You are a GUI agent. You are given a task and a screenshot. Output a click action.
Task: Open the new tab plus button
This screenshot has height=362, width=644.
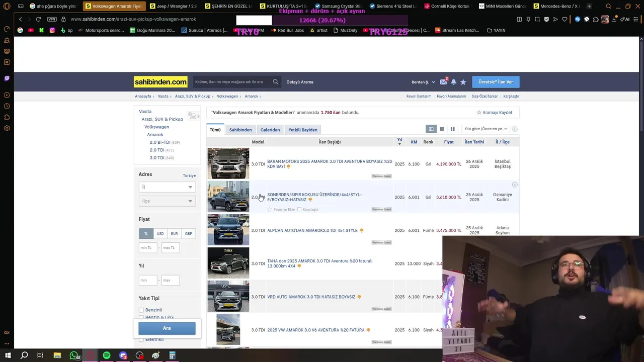pos(589,7)
